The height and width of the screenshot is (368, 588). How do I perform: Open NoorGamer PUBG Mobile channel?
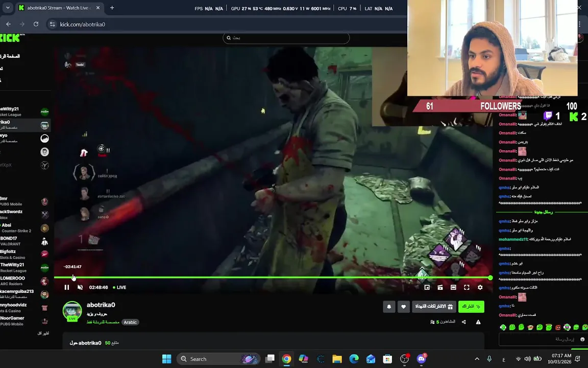coord(24,321)
